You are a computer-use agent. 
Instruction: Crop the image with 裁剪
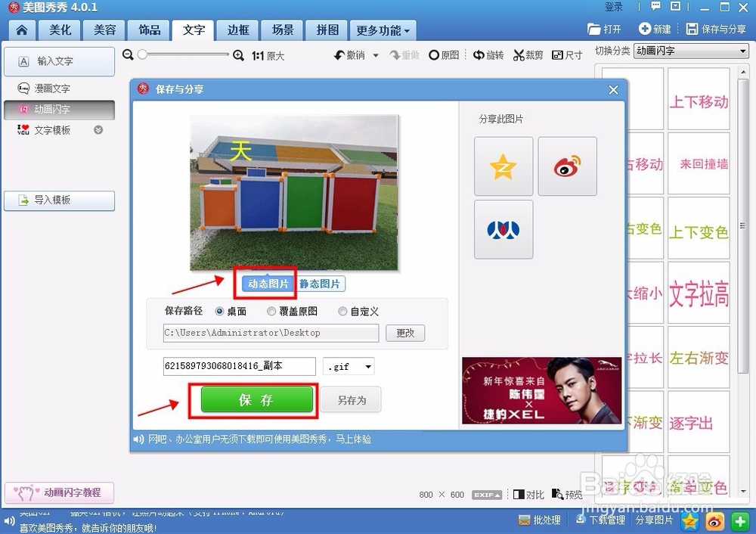528,55
